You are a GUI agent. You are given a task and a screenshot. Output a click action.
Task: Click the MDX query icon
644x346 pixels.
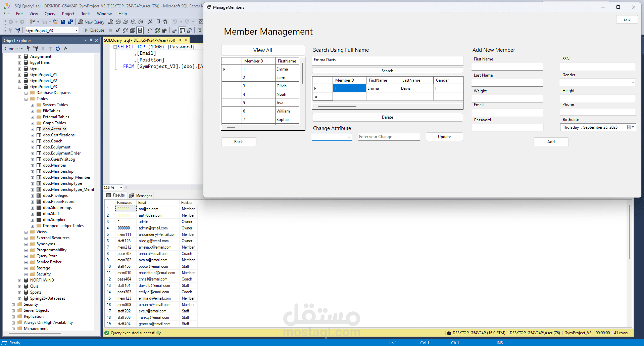[x=118, y=22]
